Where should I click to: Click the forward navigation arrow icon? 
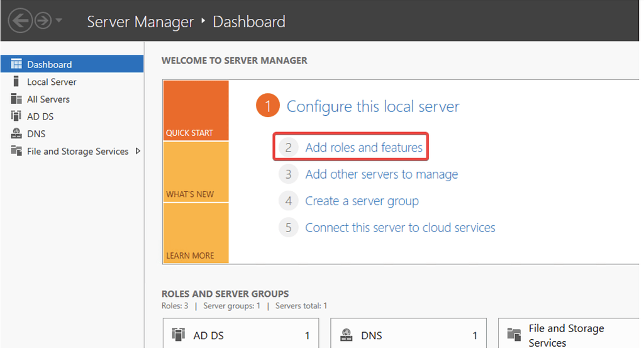coord(43,21)
